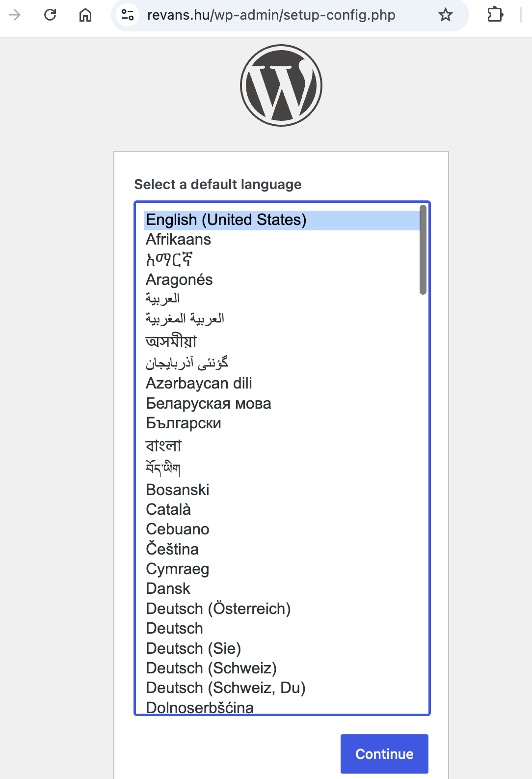Select Cymraeg in the language list
The height and width of the screenshot is (779, 532).
pyautogui.click(x=282, y=569)
